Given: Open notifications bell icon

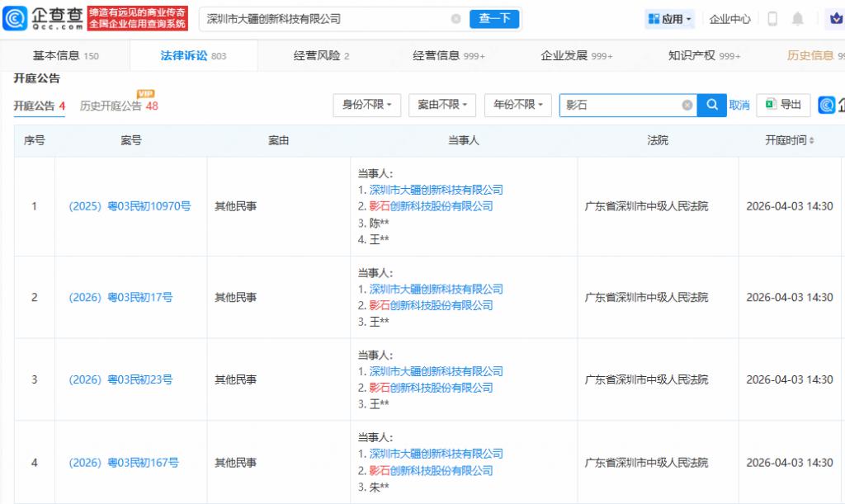Looking at the screenshot, I should click(797, 19).
